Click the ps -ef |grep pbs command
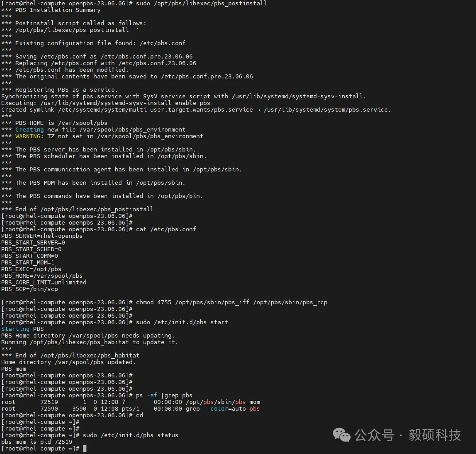Screen dimensions: 476x454 tap(164, 395)
